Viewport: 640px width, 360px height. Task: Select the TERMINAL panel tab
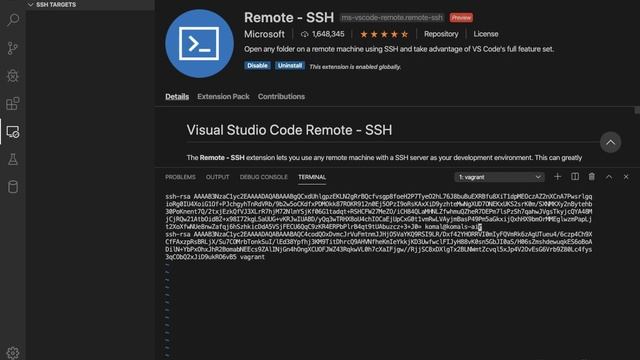point(312,177)
